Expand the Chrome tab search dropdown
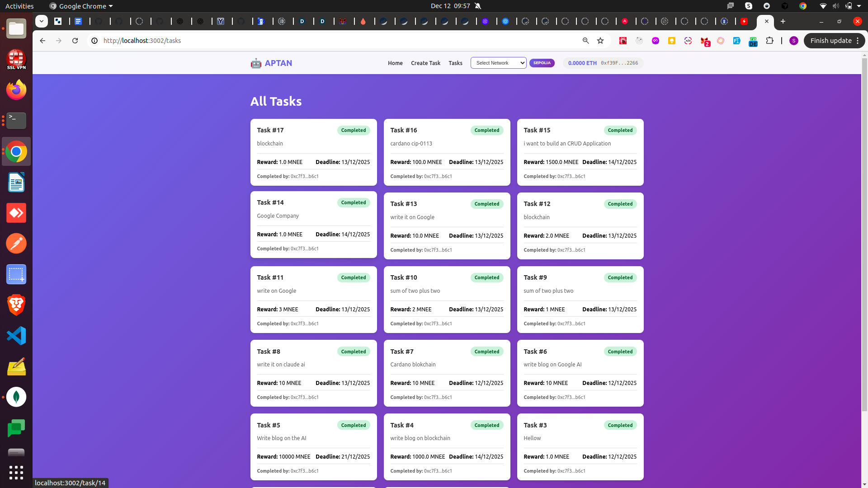 coord(41,21)
